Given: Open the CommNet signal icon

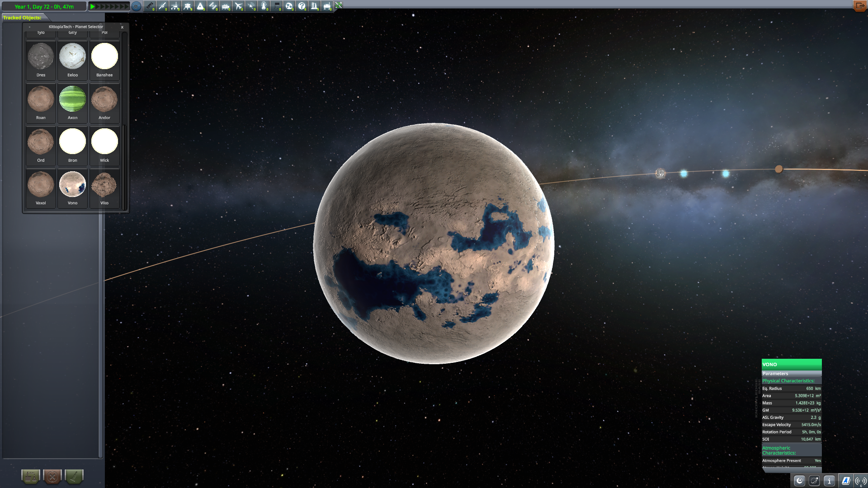Looking at the screenshot, I should pyautogui.click(x=860, y=481).
